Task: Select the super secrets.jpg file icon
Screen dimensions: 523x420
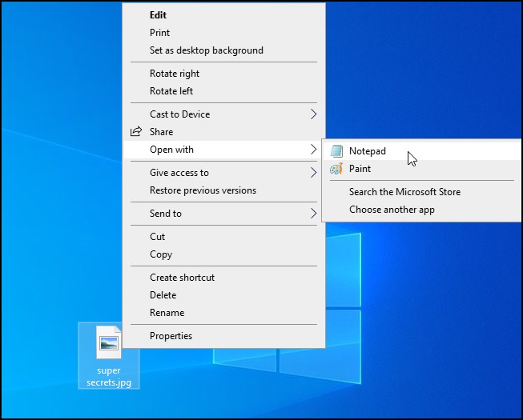Action: [108, 342]
